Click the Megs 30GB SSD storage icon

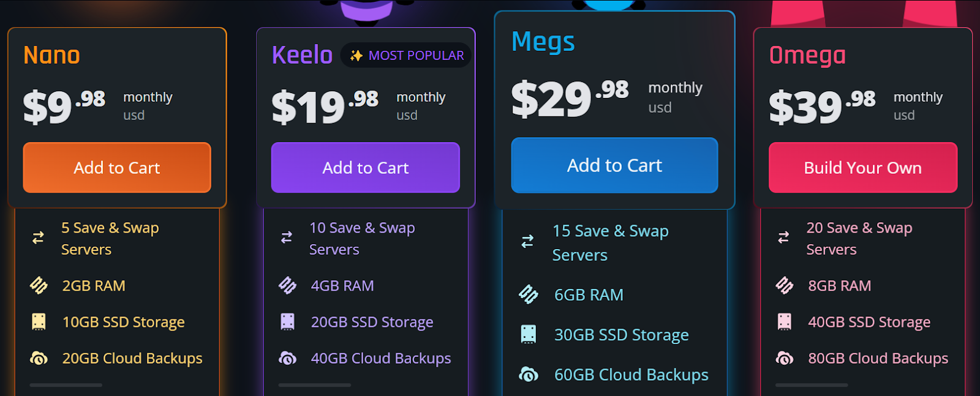coord(529,334)
